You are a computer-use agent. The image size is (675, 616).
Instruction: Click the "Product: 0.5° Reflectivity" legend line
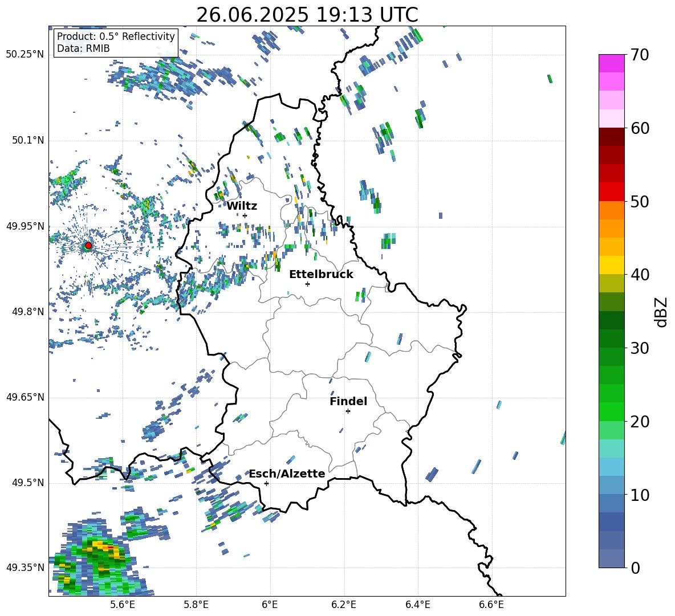[116, 36]
